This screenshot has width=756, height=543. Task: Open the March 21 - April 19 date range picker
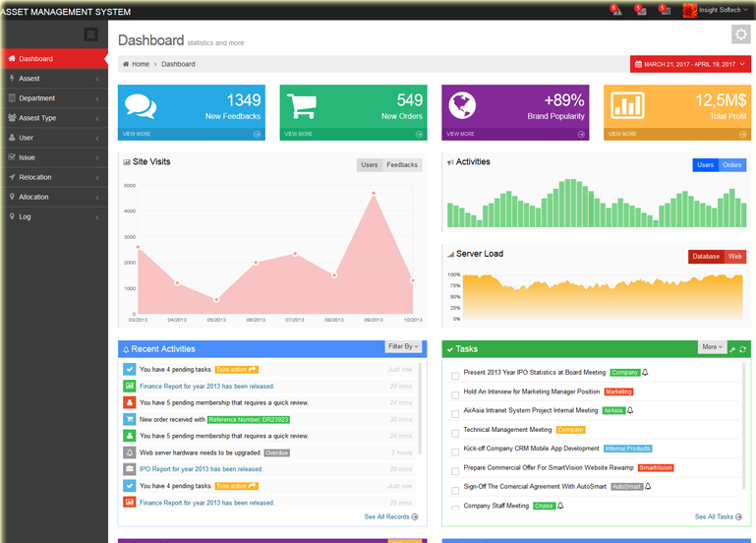[x=689, y=65]
